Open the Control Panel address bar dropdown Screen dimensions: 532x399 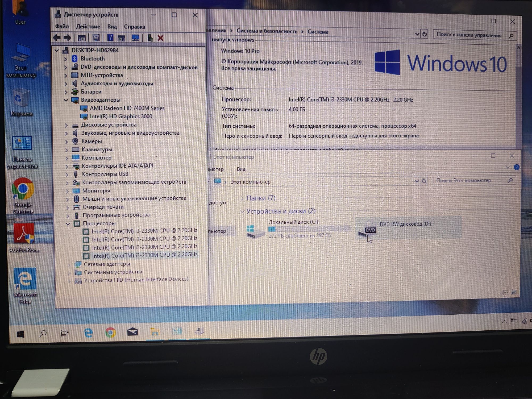point(417,34)
